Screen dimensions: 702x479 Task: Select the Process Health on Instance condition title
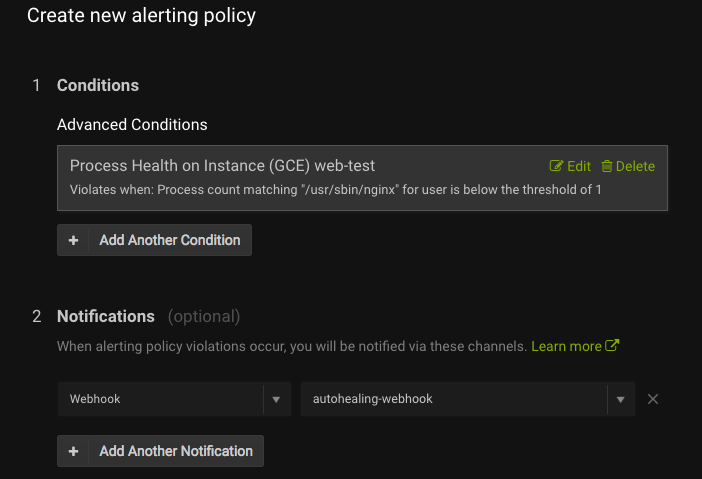point(222,165)
